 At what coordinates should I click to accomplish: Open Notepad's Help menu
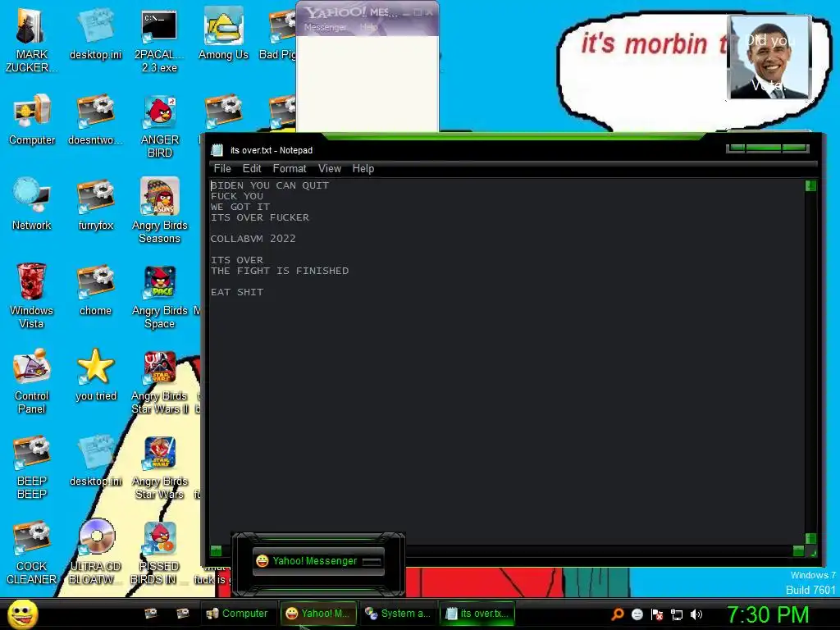[363, 169]
